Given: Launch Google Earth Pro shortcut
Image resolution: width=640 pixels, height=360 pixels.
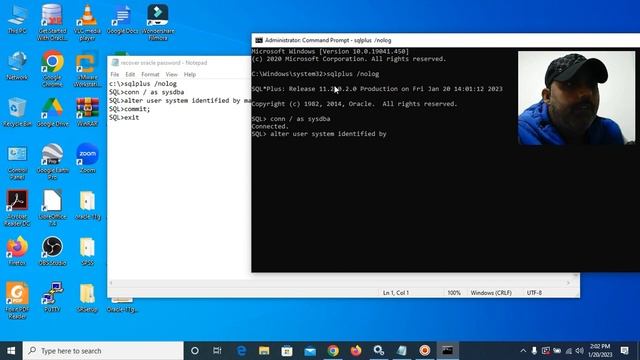Looking at the screenshot, I should click(x=52, y=162).
